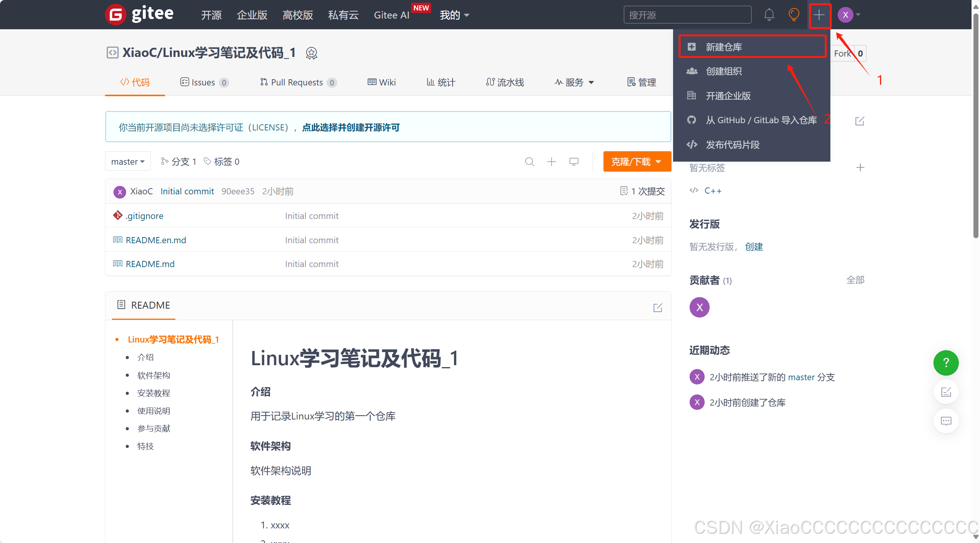Image resolution: width=980 pixels, height=543 pixels.
Task: Jump to 参与贡献 in README outline
Action: (x=153, y=428)
